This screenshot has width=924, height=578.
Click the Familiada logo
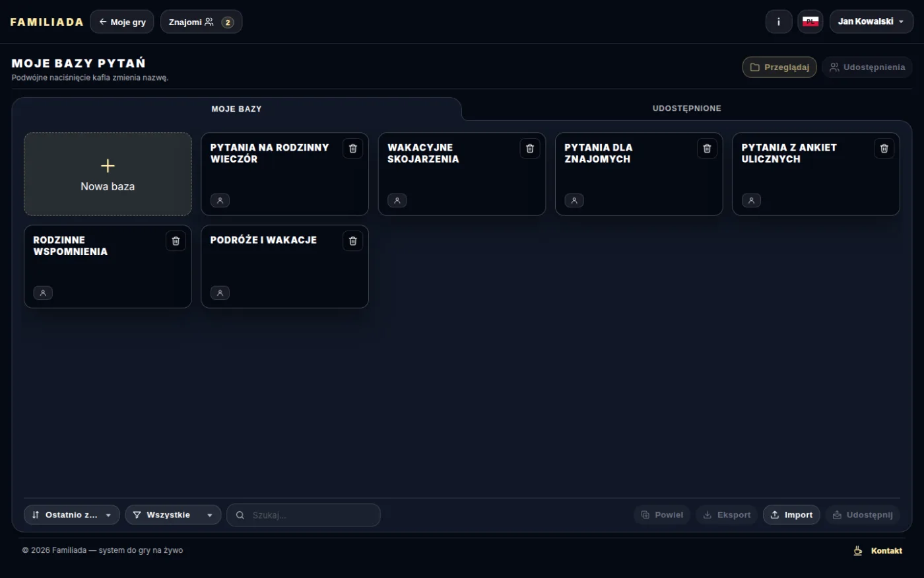coord(47,22)
